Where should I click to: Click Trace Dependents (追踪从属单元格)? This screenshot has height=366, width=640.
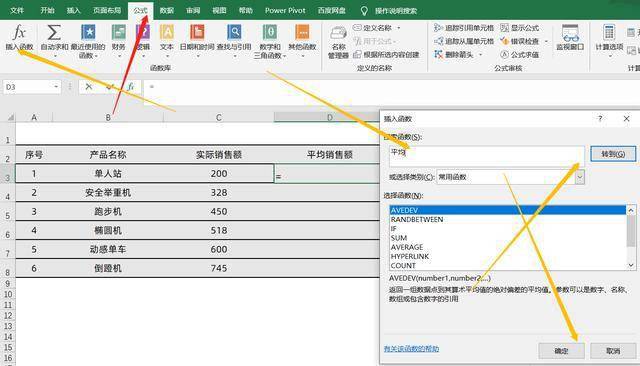tap(464, 41)
